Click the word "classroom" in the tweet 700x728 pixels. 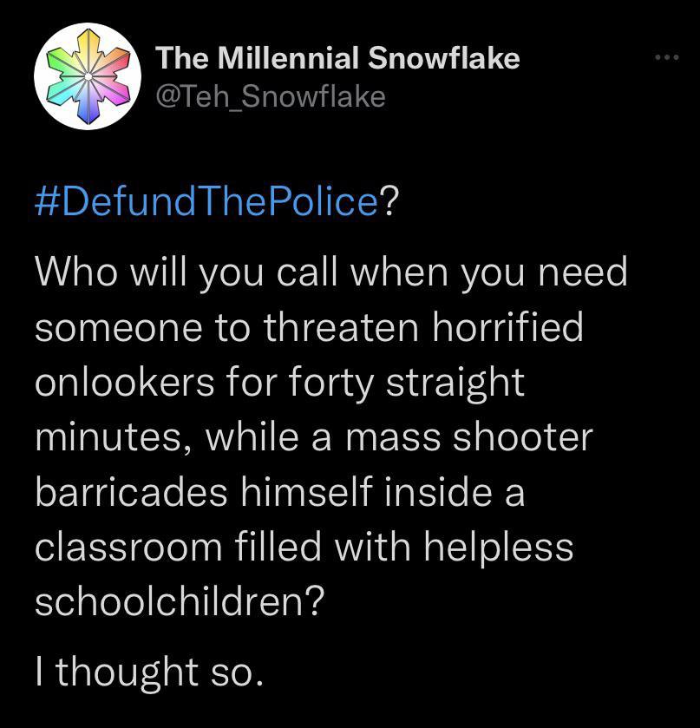(128, 548)
